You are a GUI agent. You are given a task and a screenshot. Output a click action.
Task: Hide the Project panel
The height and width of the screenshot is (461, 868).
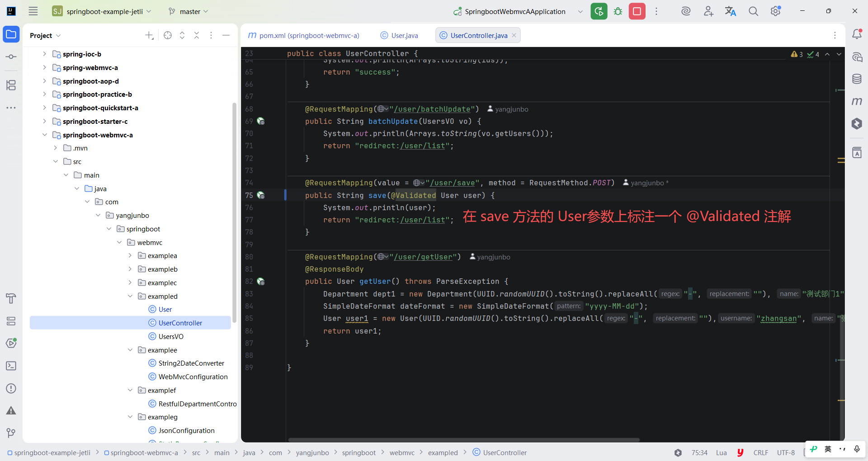point(226,35)
